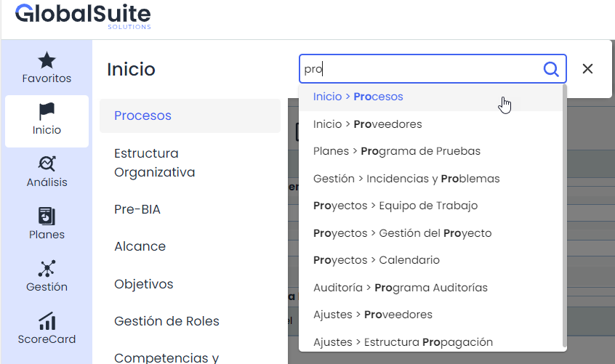The width and height of the screenshot is (615, 364).
Task: Open 'Gestión > Incidencias y Problemas' result
Action: [x=406, y=179]
